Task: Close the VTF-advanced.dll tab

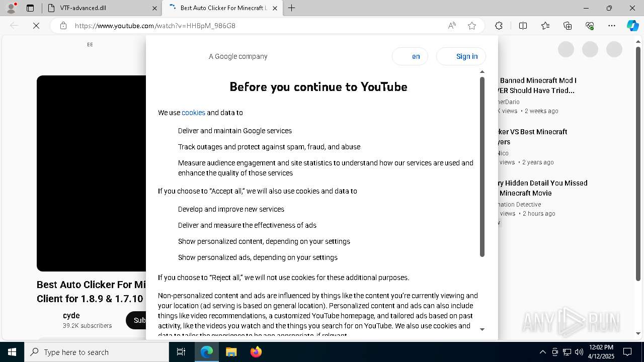Action: (x=154, y=8)
